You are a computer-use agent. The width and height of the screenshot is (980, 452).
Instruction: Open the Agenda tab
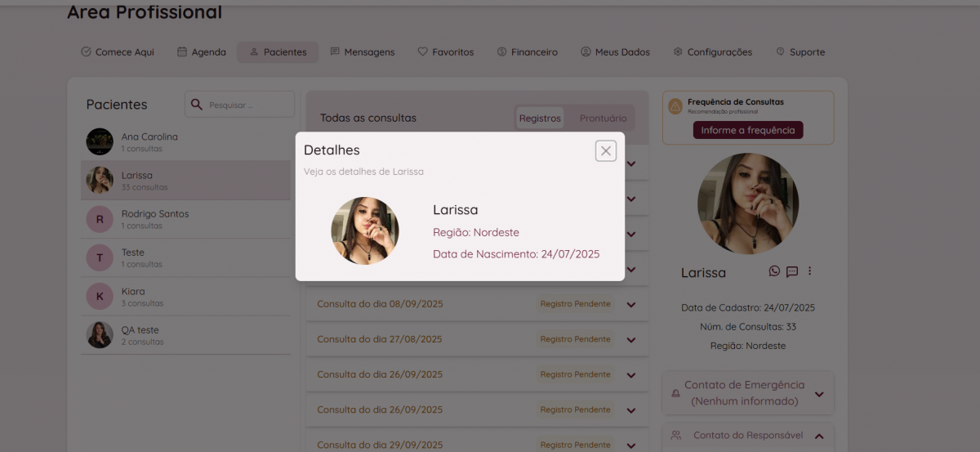[202, 52]
